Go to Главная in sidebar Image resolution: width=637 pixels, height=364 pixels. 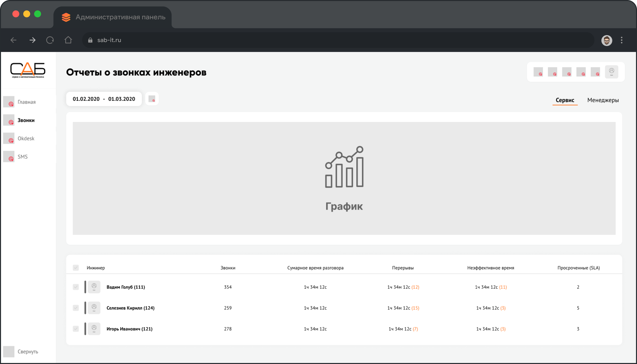tap(26, 102)
